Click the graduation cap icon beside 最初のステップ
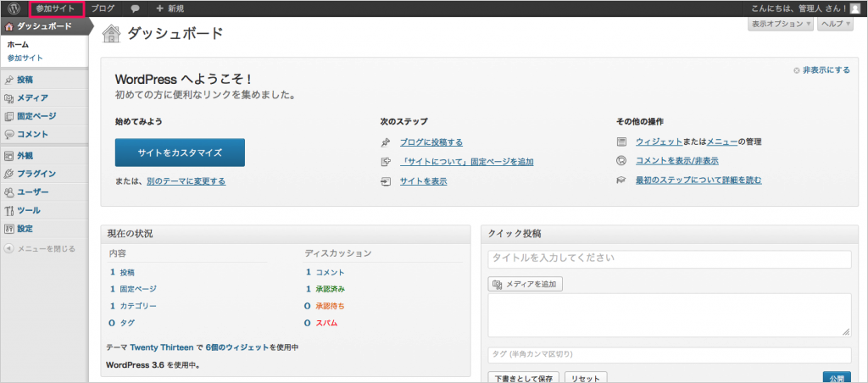The image size is (868, 383). (x=621, y=180)
